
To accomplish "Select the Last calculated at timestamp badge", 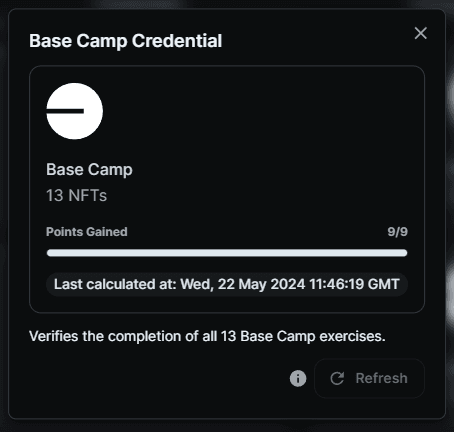I will (x=227, y=284).
